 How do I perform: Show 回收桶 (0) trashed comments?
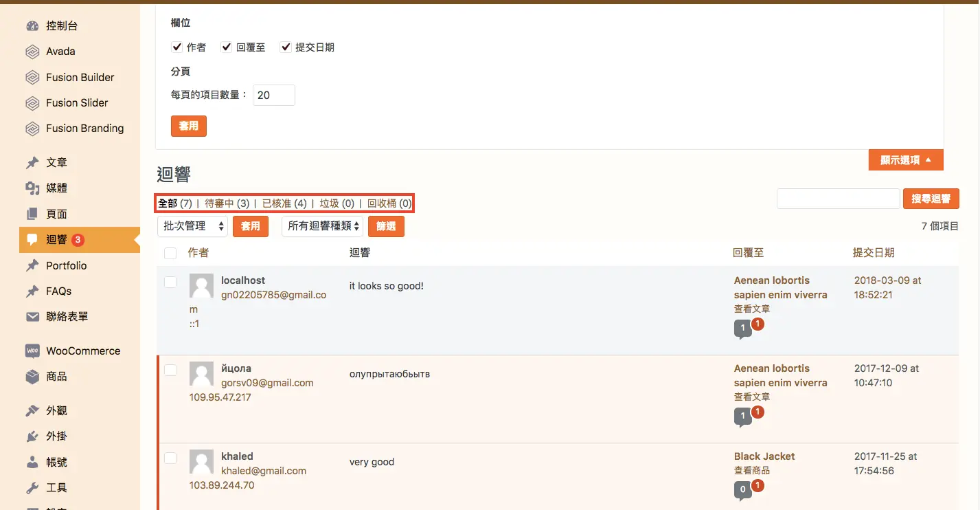389,203
